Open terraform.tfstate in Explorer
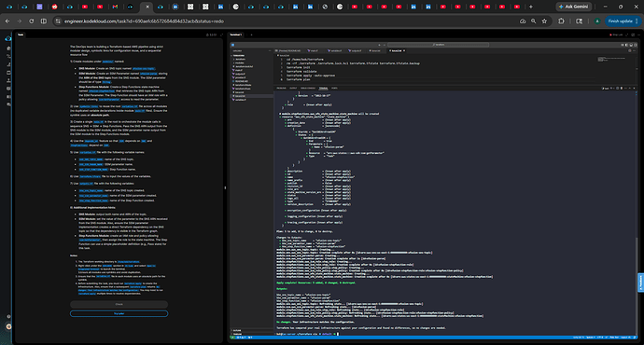Screen dimensions: 644x345 [243, 85]
